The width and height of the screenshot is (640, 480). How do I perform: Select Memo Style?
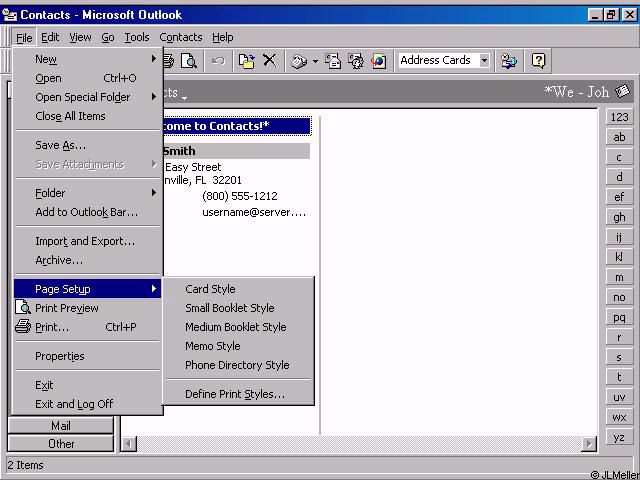point(238,346)
